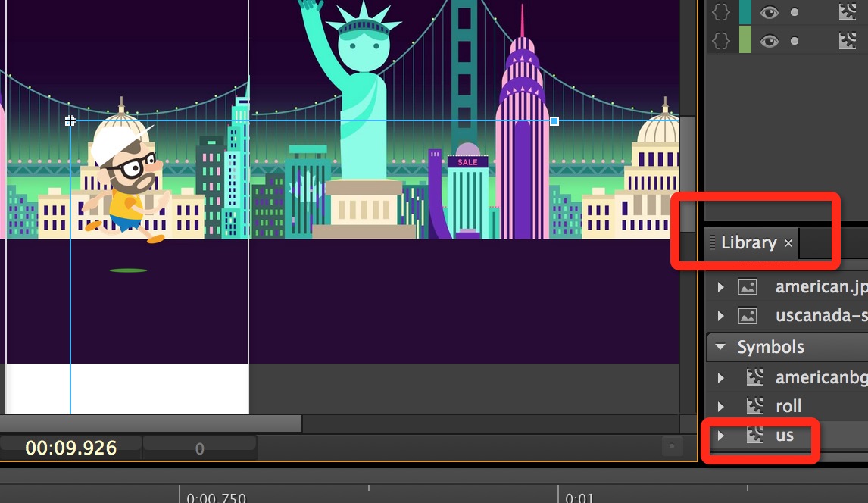Click gear symbol icon beside americanbg

point(755,376)
